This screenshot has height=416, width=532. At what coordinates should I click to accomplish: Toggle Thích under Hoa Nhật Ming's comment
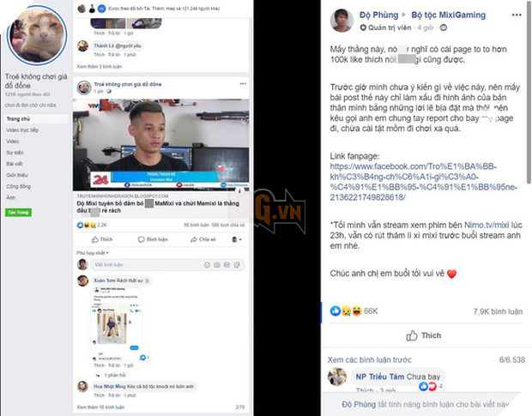[x=99, y=395]
